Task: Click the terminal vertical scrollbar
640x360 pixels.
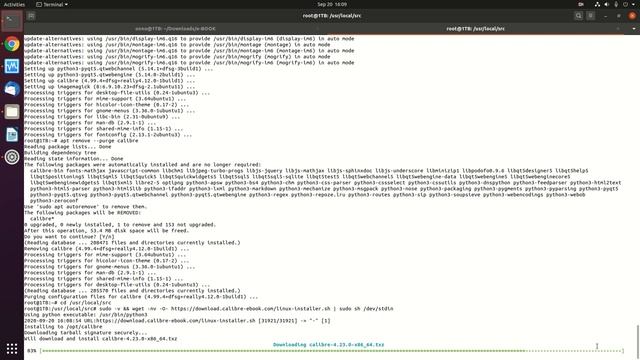Action: (x=637, y=341)
